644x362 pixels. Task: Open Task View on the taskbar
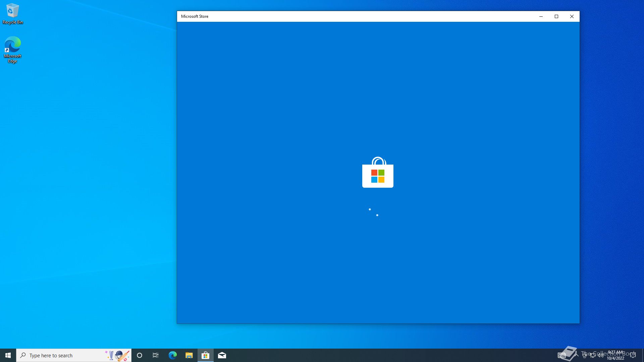coord(156,355)
